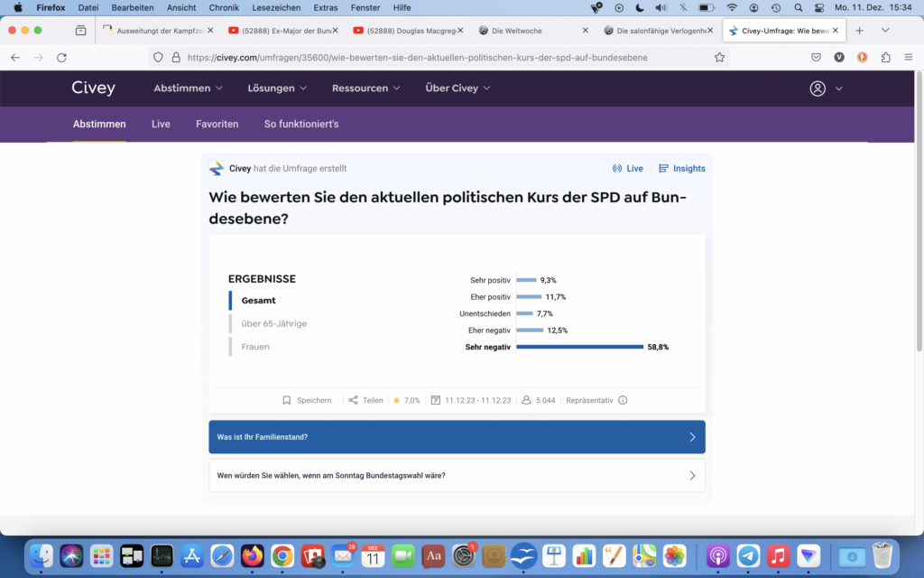The height and width of the screenshot is (578, 924).
Task: Expand the Abstimmen dropdown menu
Action: tap(188, 89)
